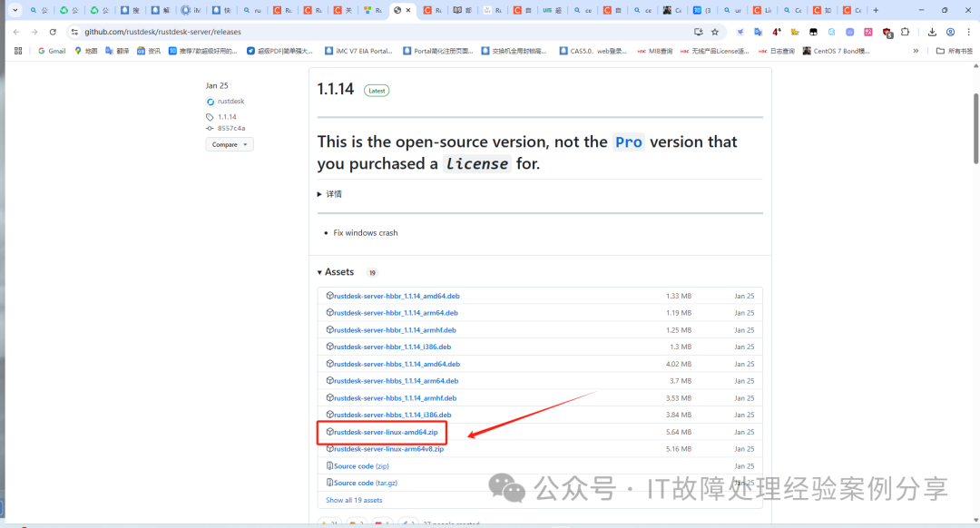Click the 5.64 MB size text
The width and height of the screenshot is (980, 528).
point(678,432)
